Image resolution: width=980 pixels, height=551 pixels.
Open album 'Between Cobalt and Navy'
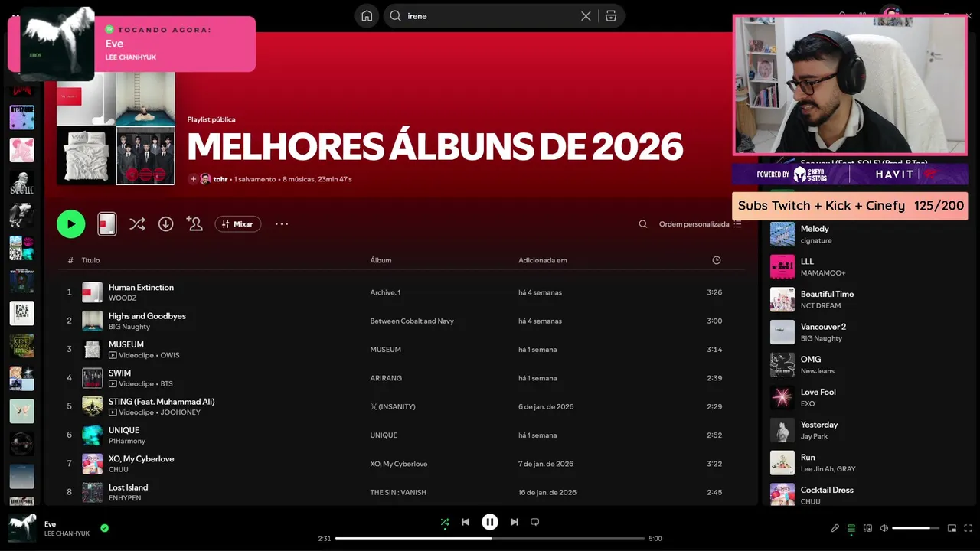pyautogui.click(x=412, y=321)
